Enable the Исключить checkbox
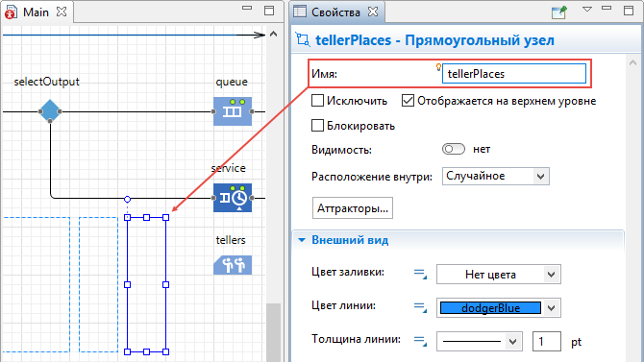 click(x=317, y=101)
